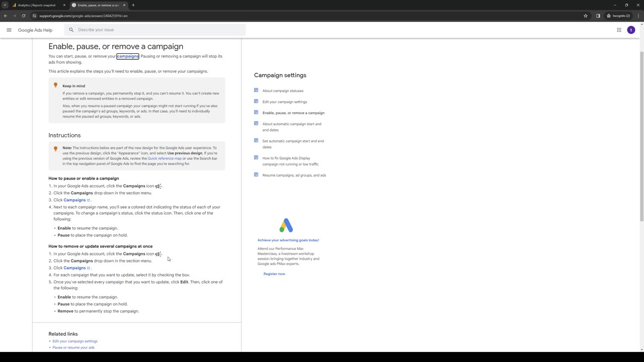Click Achieve your advertising goals today link
644x362 pixels.
click(x=288, y=240)
